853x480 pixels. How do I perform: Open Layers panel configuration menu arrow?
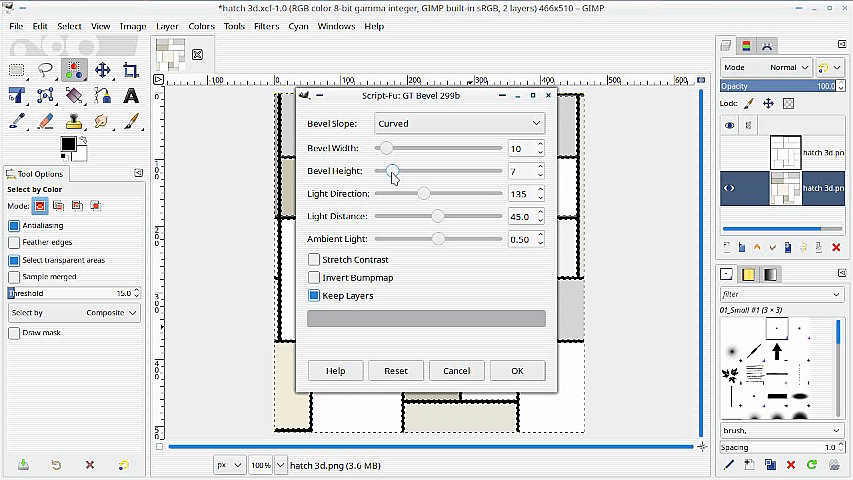pos(842,44)
